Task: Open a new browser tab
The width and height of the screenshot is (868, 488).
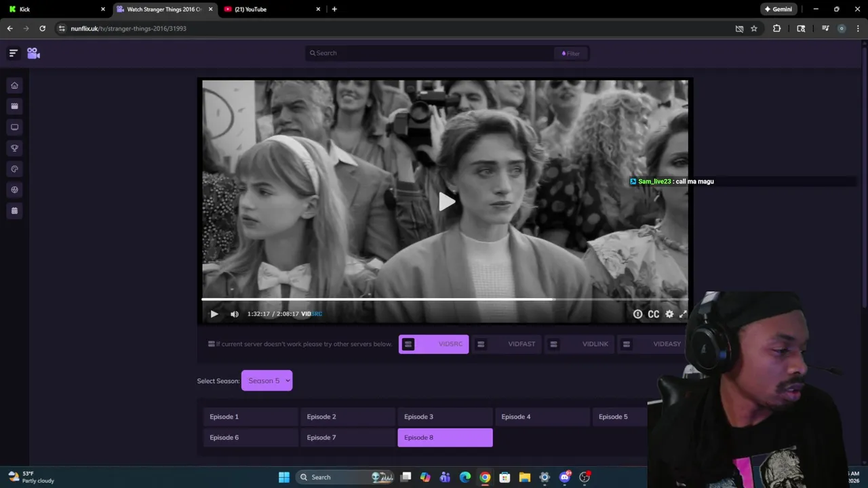Action: 334,9
